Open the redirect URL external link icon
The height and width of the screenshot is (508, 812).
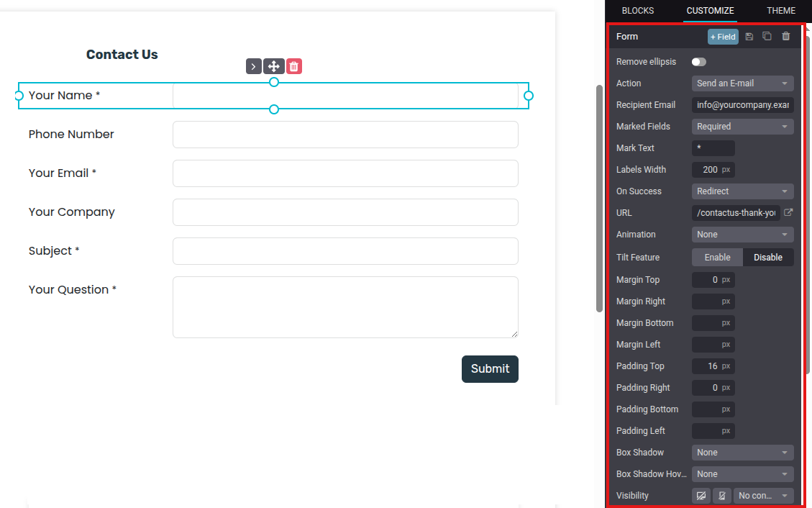[x=788, y=213]
